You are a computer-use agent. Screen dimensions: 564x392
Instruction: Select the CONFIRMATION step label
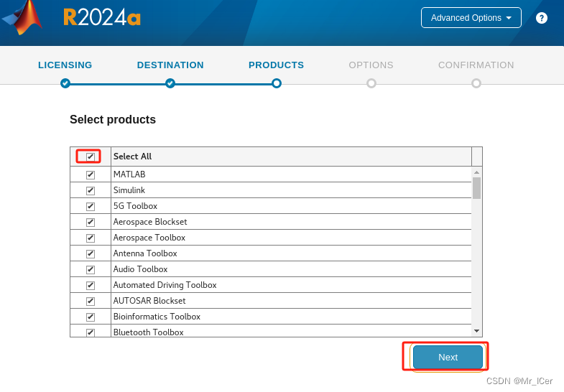pyautogui.click(x=476, y=65)
